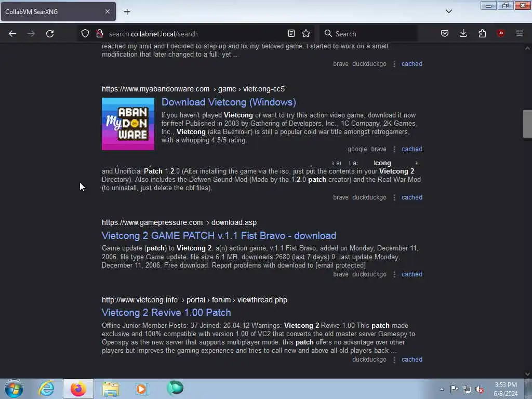
Task: Click the uBlock Origin toolbar icon
Action: (x=500, y=33)
